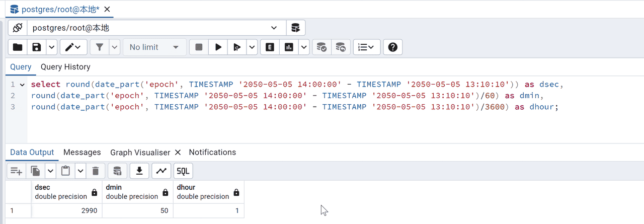This screenshot has width=644, height=224.
Task: Save the query with the floppy disk icon
Action: 36,47
